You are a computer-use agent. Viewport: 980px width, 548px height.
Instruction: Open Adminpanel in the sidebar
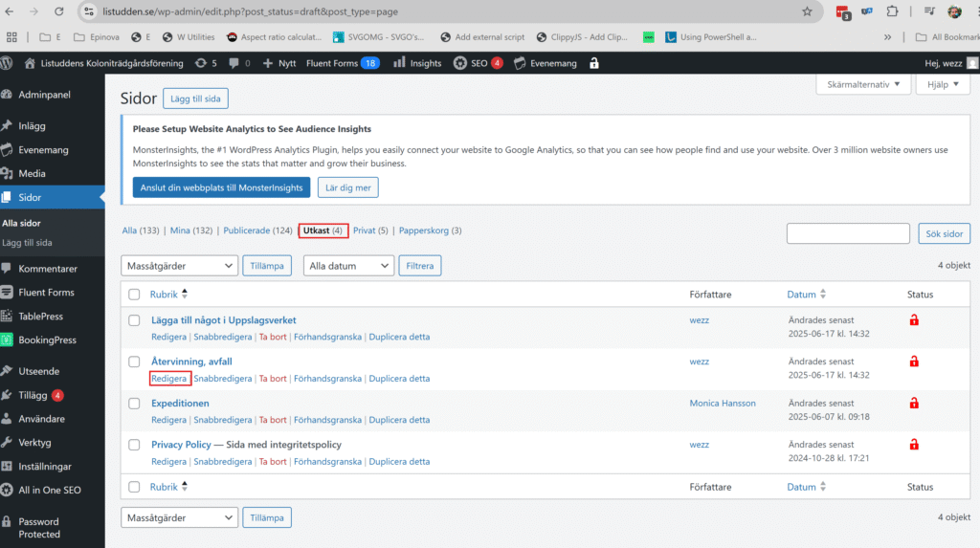tap(44, 95)
